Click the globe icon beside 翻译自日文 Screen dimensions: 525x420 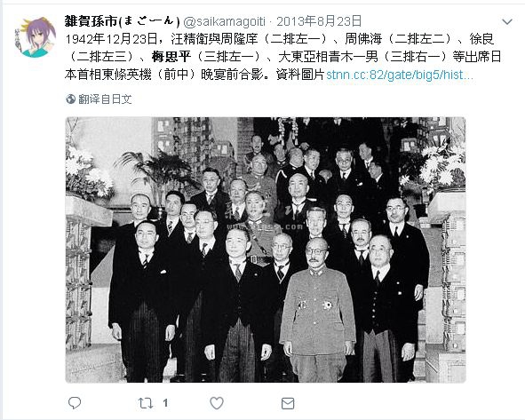(x=70, y=99)
